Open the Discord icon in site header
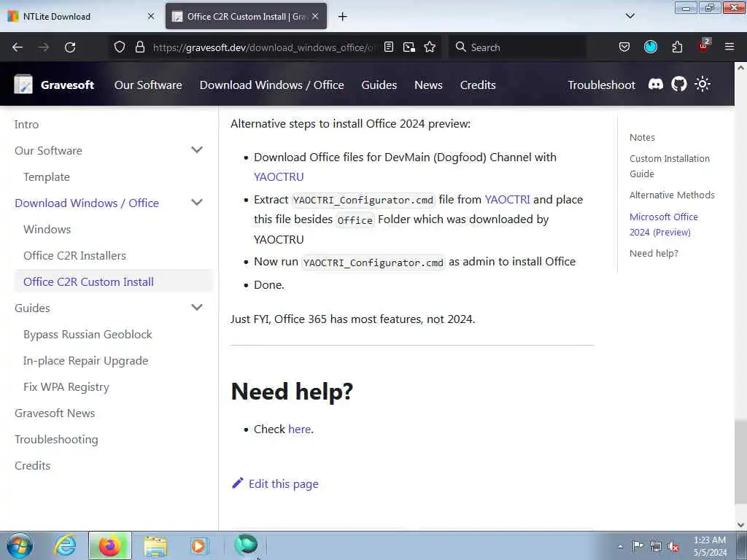Screen dimensions: 747x560 tap(656, 85)
